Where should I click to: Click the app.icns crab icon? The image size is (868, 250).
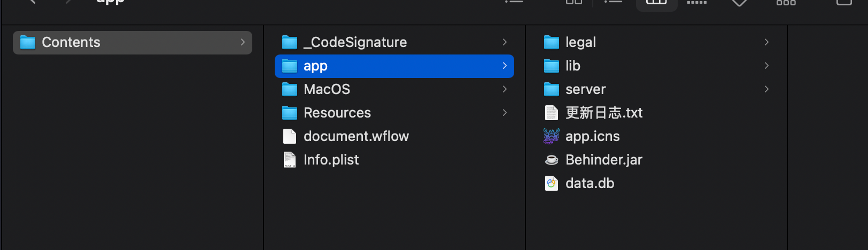tap(552, 136)
